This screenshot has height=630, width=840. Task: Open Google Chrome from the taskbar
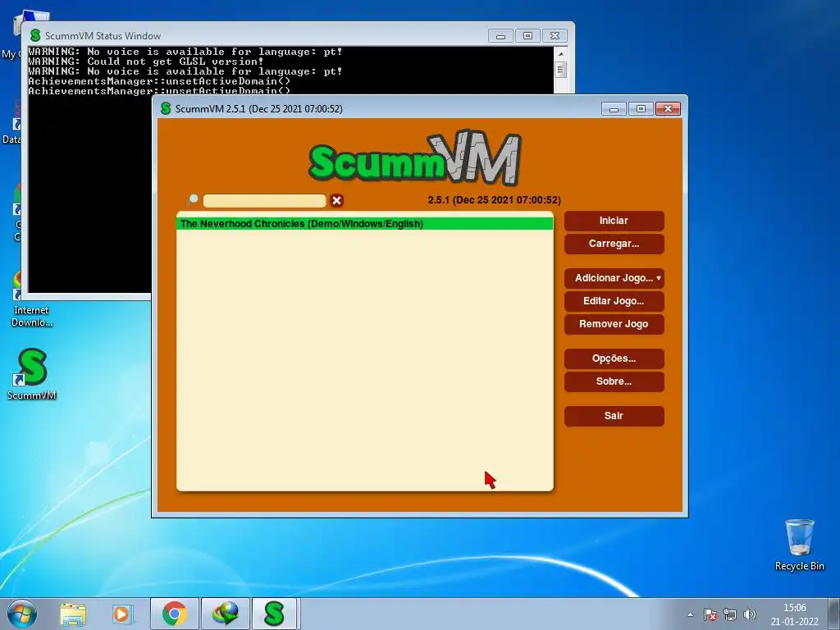175,614
